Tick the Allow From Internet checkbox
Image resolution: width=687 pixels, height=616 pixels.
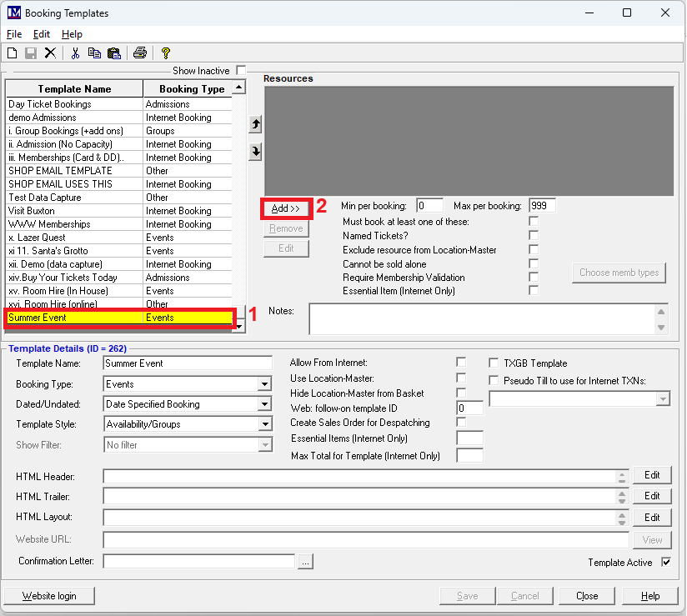click(461, 363)
